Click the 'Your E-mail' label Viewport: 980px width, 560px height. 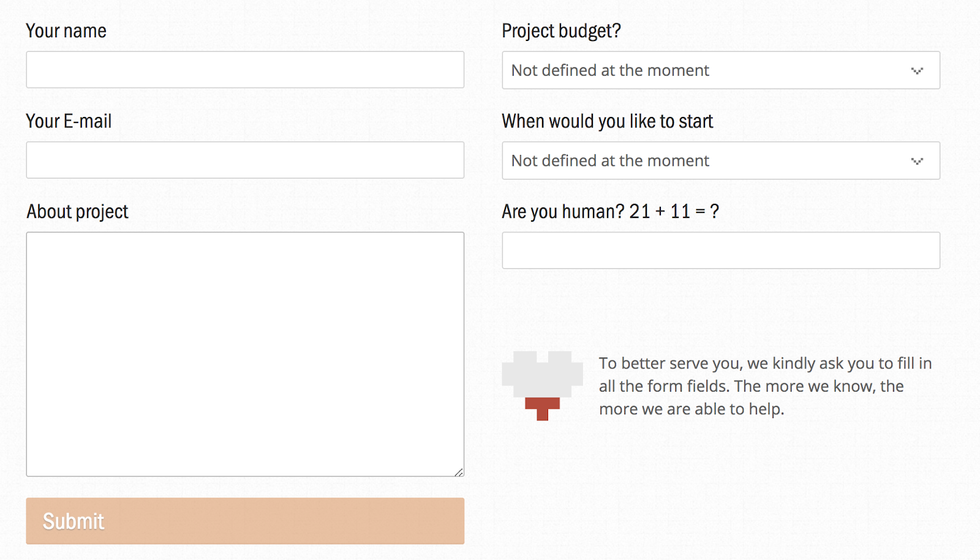point(69,121)
